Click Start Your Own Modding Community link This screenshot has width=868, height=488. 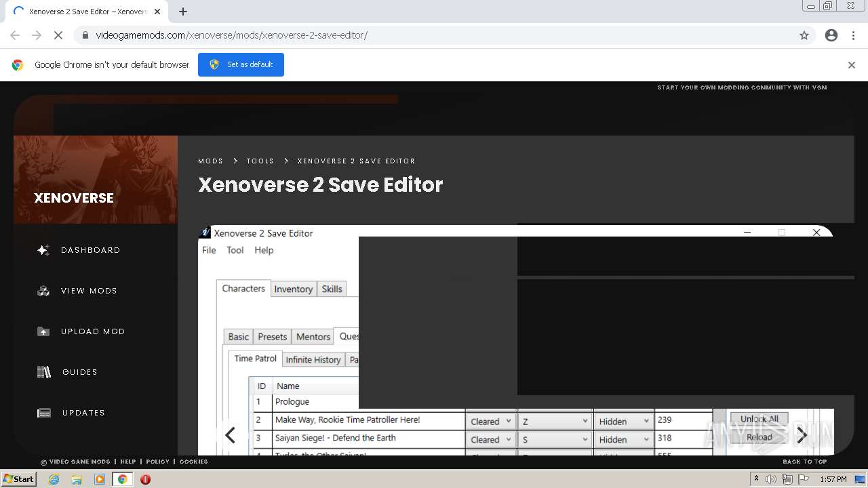tap(742, 87)
